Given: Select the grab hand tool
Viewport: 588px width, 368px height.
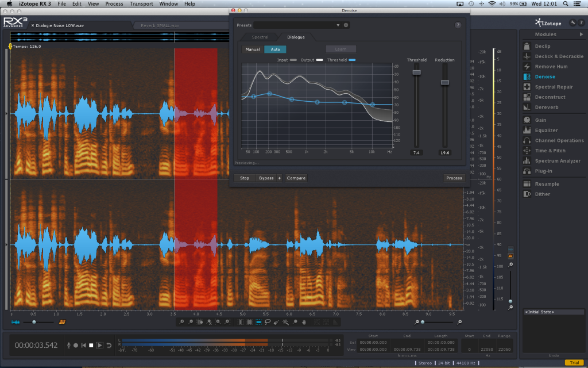Looking at the screenshot, I should [x=304, y=322].
